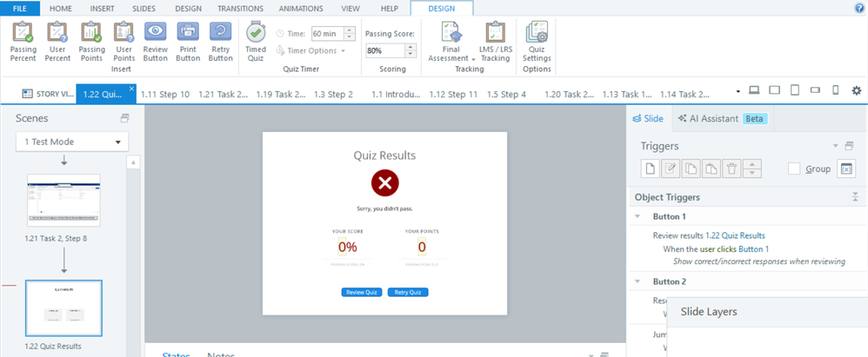868x357 pixels.
Task: Open LMS / LRS Tracking settings
Action: pos(495,42)
